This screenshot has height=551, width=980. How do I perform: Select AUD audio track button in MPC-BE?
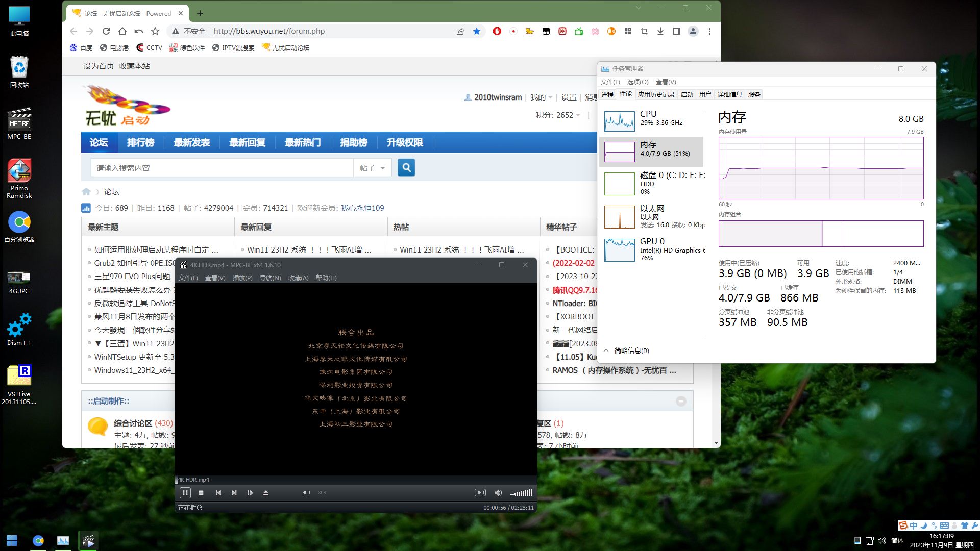[306, 493]
